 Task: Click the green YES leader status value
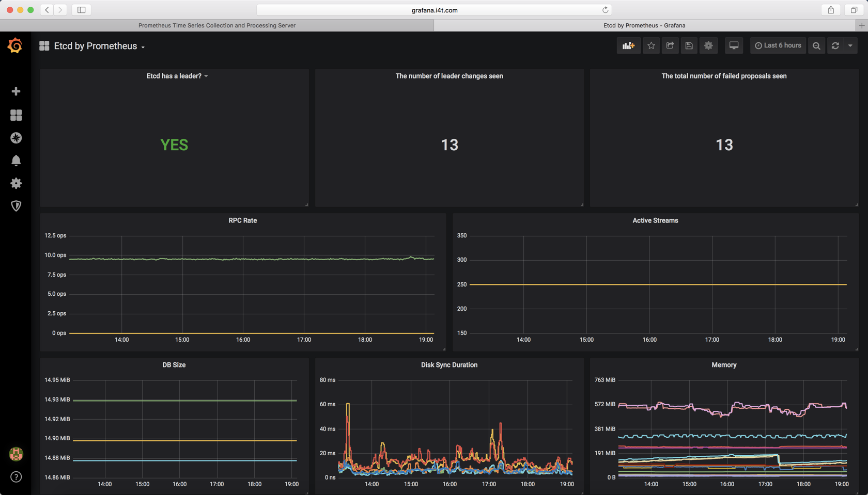tap(174, 145)
